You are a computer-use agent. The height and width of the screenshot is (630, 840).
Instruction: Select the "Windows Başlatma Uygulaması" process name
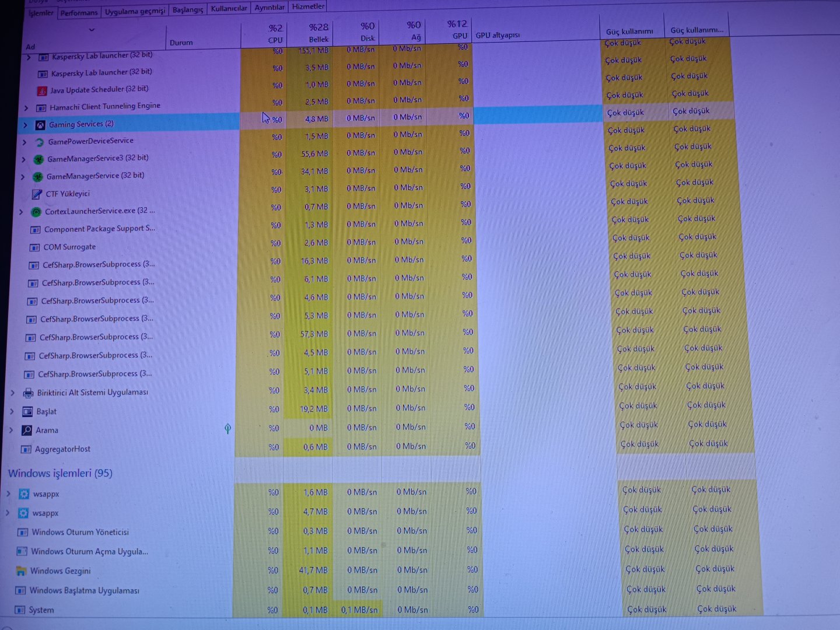pyautogui.click(x=85, y=590)
